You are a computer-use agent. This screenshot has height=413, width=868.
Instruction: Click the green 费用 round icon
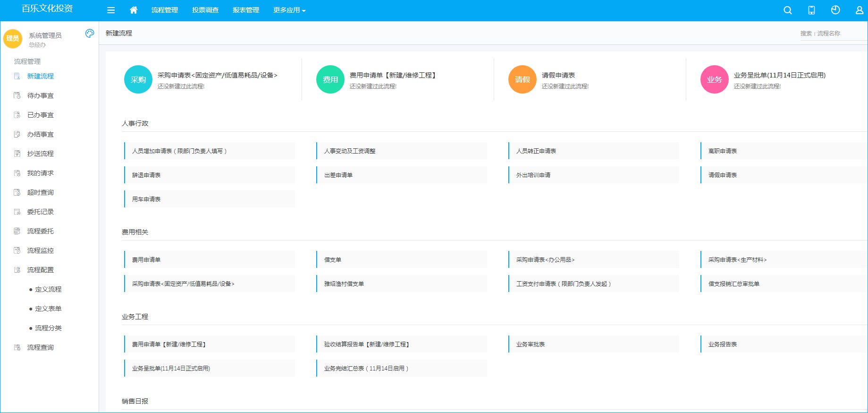330,79
